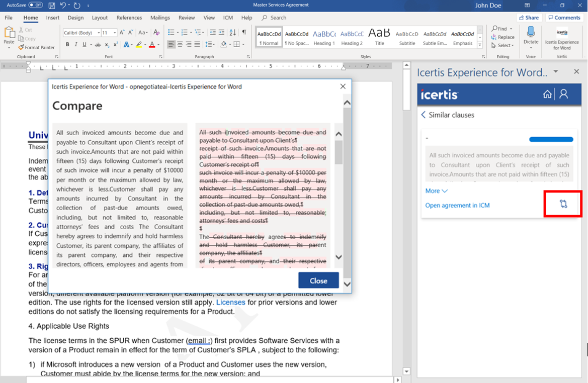This screenshot has height=383, width=588.
Task: Open the Icertis task pane options dropdown
Action: (556, 72)
